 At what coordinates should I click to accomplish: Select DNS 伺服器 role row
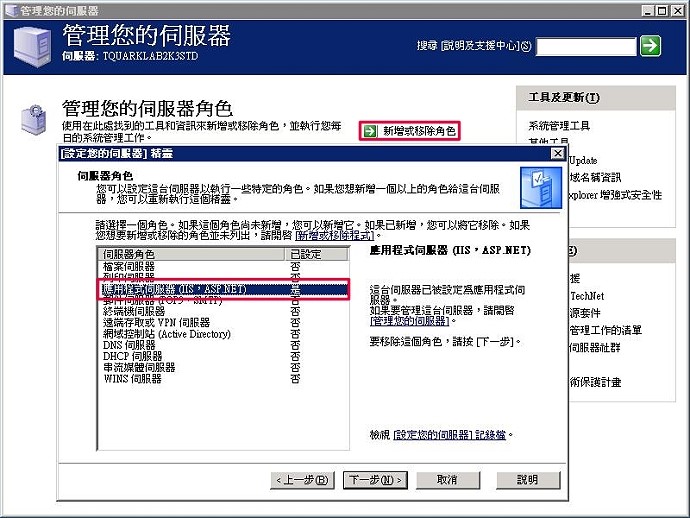pyautogui.click(x=223, y=345)
